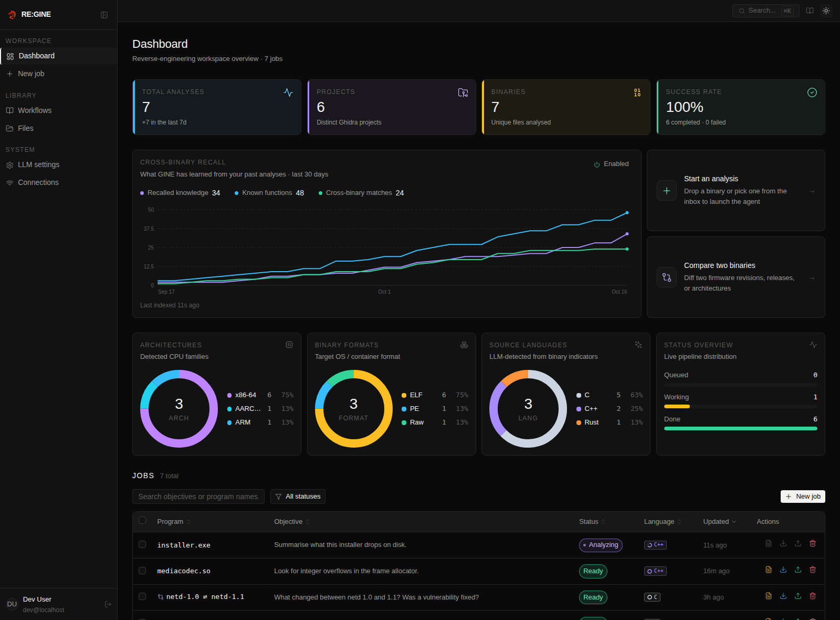The image size is (840, 620).
Task: Click the top bar Search box
Action: pyautogui.click(x=765, y=11)
